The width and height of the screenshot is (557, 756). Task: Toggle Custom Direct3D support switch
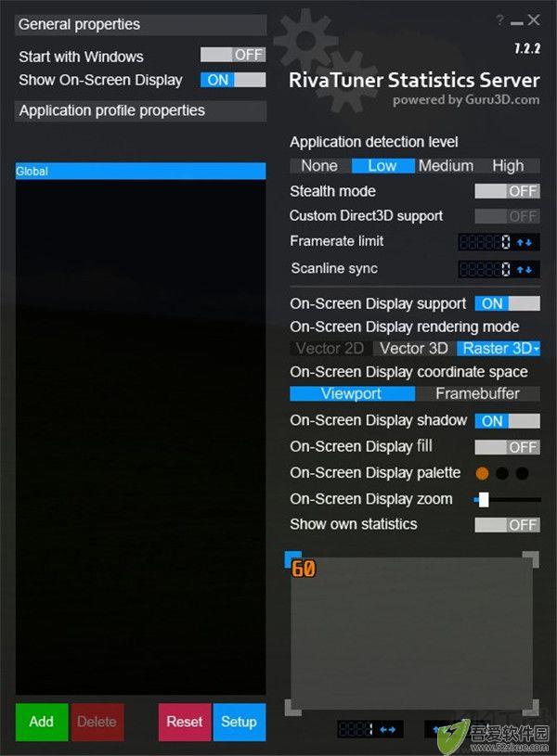[x=507, y=216]
